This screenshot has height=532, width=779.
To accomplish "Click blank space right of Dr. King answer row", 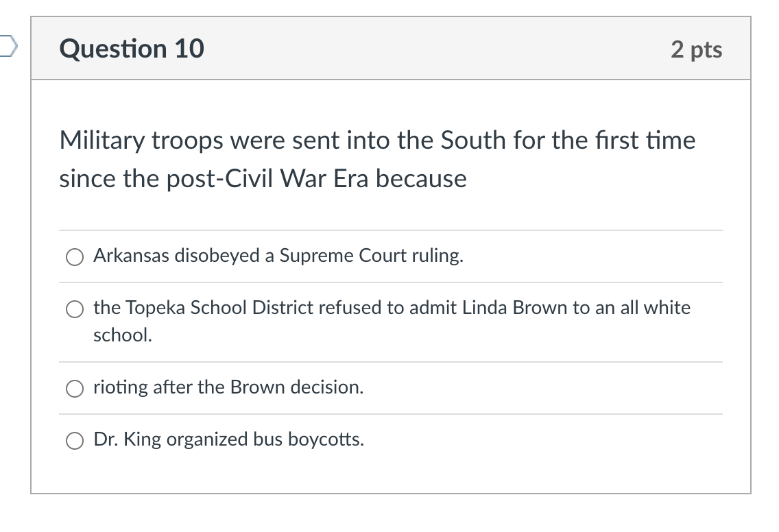I will coord(542,440).
